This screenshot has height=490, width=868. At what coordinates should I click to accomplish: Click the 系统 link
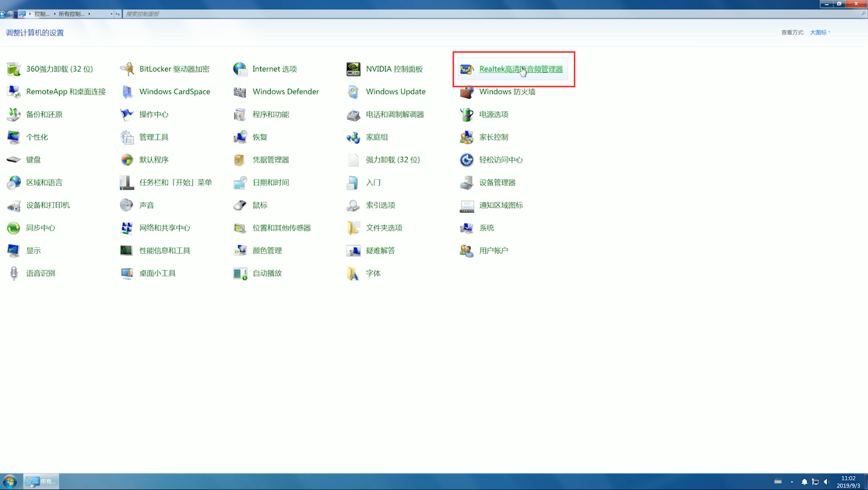pos(487,228)
